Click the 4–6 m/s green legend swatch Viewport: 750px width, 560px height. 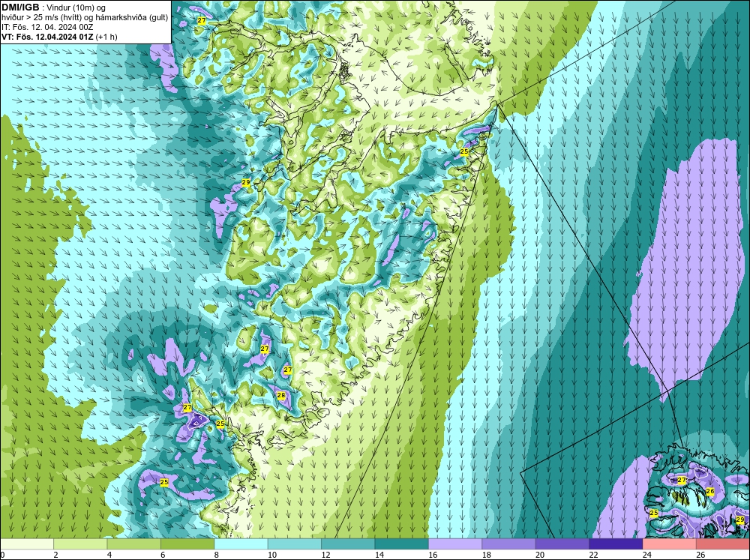134,544
